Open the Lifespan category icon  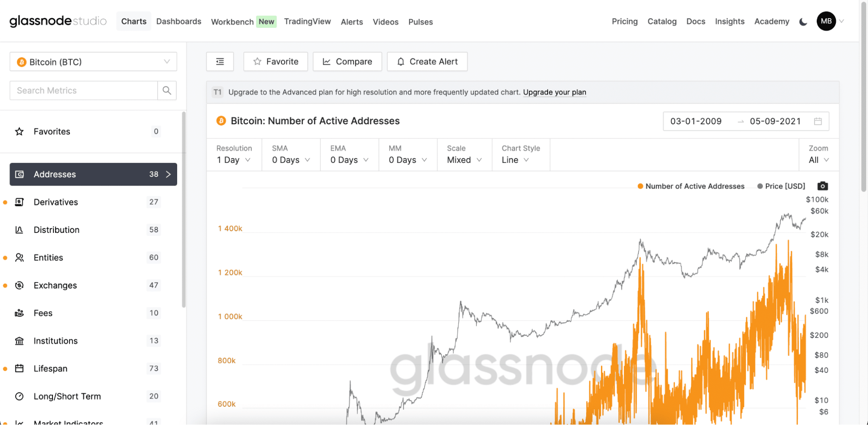pyautogui.click(x=19, y=369)
